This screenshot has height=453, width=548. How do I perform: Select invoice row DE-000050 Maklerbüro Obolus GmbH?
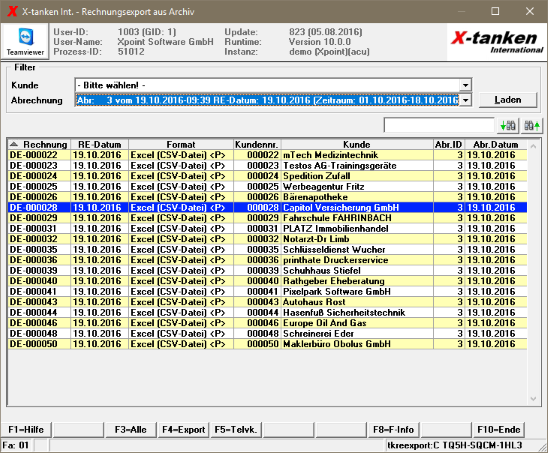point(267,344)
